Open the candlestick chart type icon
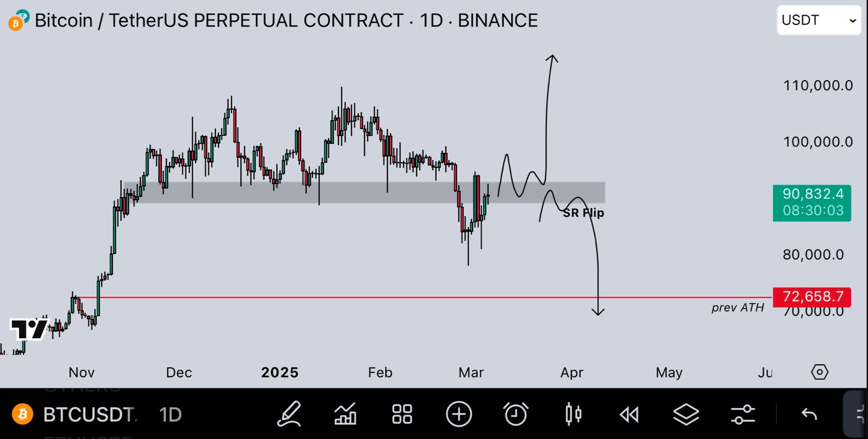Screen dimensions: 868x439 tap(573, 415)
